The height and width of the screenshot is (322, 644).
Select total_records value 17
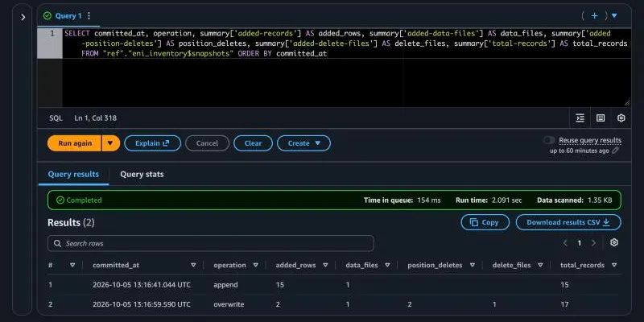point(565,304)
